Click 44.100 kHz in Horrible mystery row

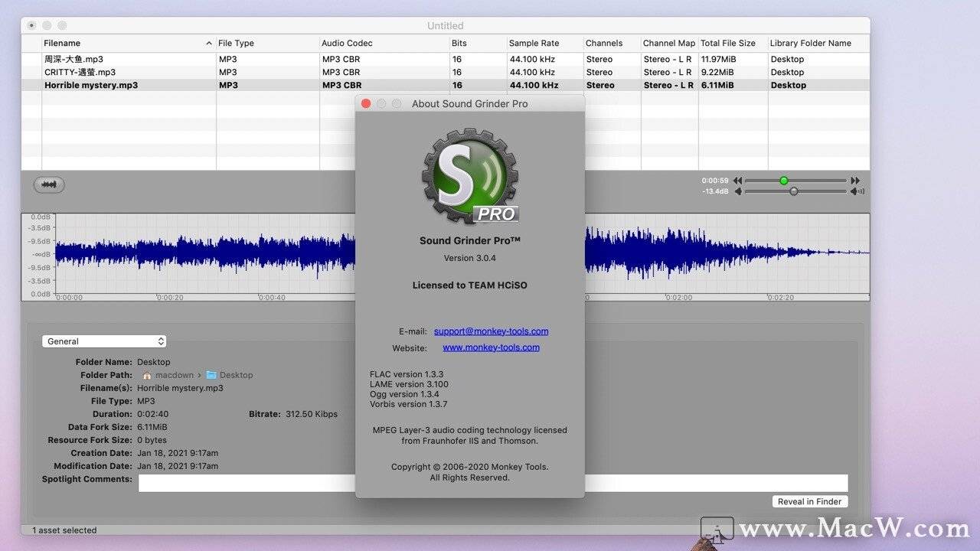(x=534, y=85)
